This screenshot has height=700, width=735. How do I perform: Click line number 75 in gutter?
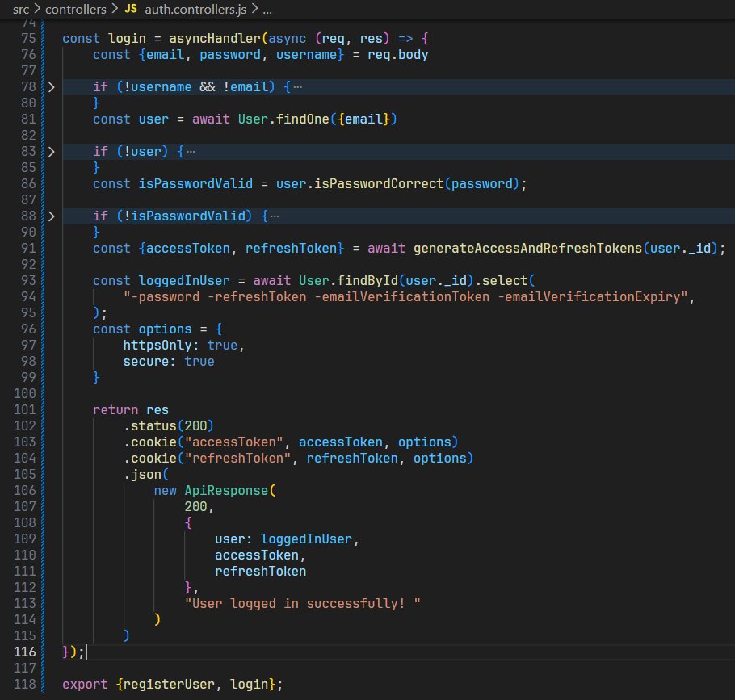[x=28, y=39]
